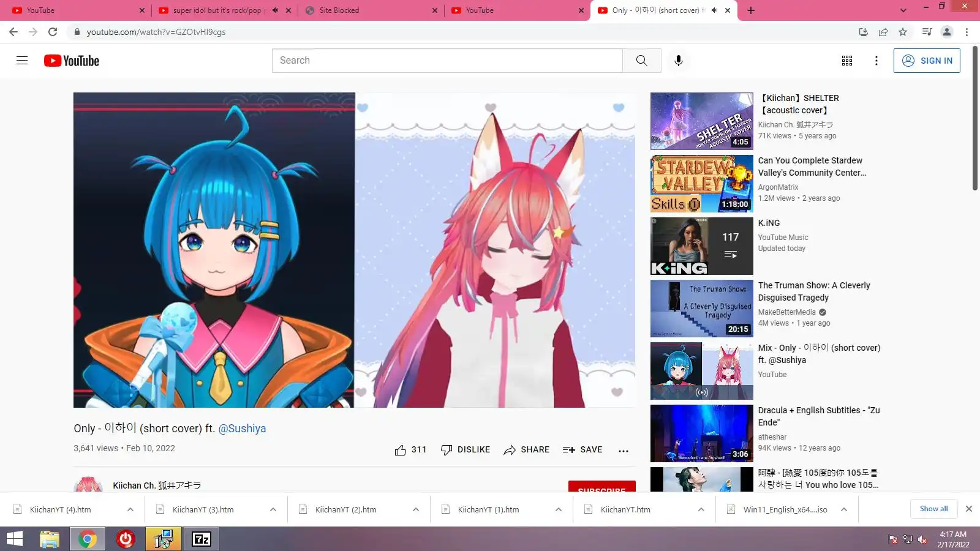Mute the super idol tab audio

point(275,10)
